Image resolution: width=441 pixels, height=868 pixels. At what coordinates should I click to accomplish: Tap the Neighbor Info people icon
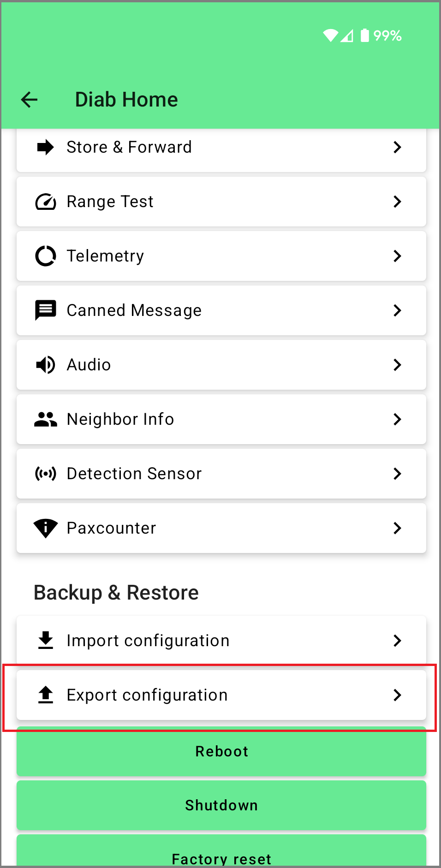coord(46,419)
